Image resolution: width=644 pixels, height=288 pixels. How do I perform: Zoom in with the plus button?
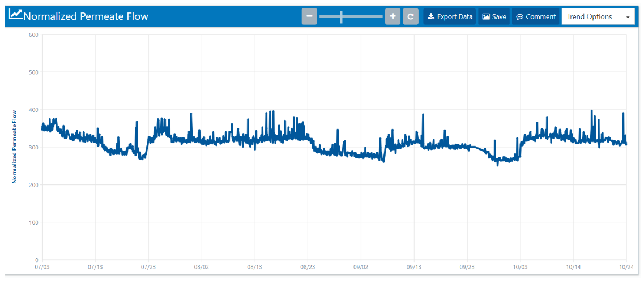pyautogui.click(x=393, y=16)
